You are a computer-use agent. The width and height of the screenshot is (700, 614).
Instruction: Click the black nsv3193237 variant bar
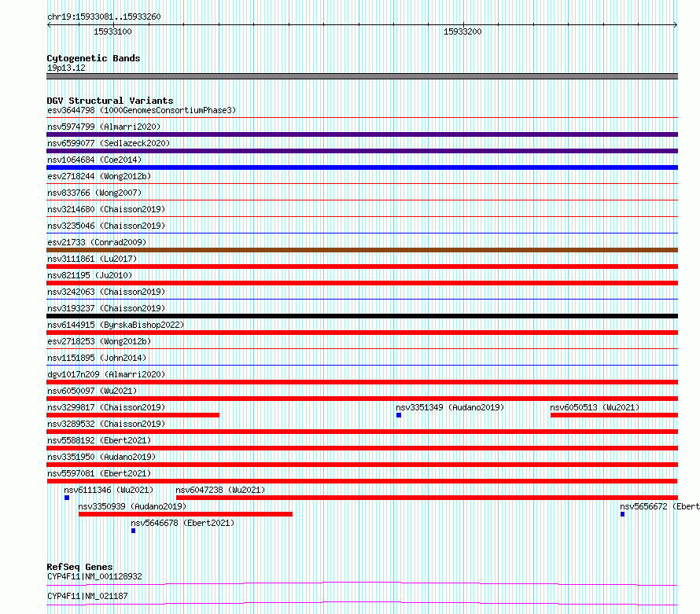(x=362, y=316)
